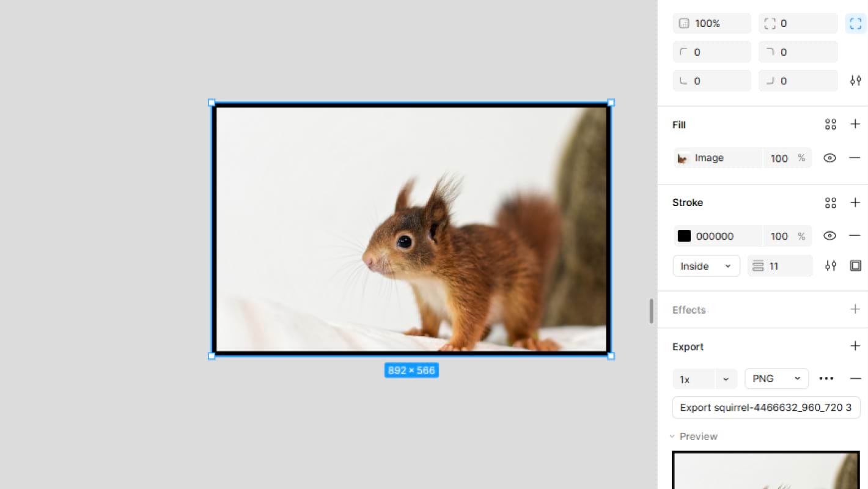Toggle visibility of the Image fill
Image resolution: width=868 pixels, height=489 pixels.
829,158
